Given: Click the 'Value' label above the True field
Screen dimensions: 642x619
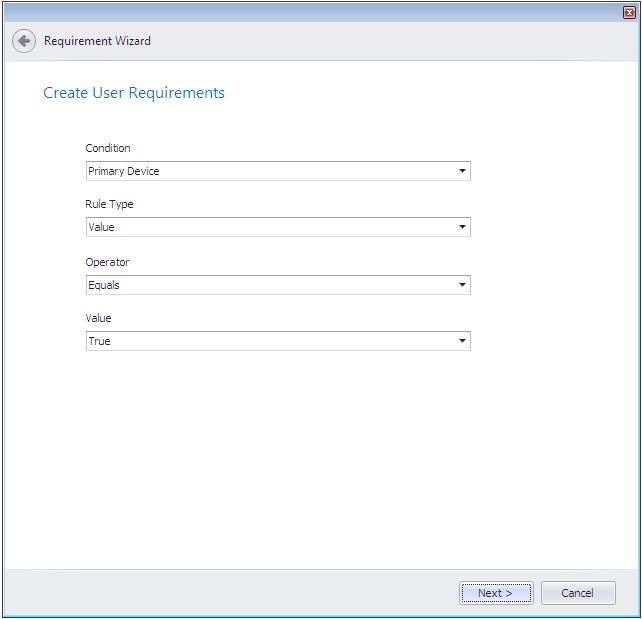Looking at the screenshot, I should (x=98, y=318).
